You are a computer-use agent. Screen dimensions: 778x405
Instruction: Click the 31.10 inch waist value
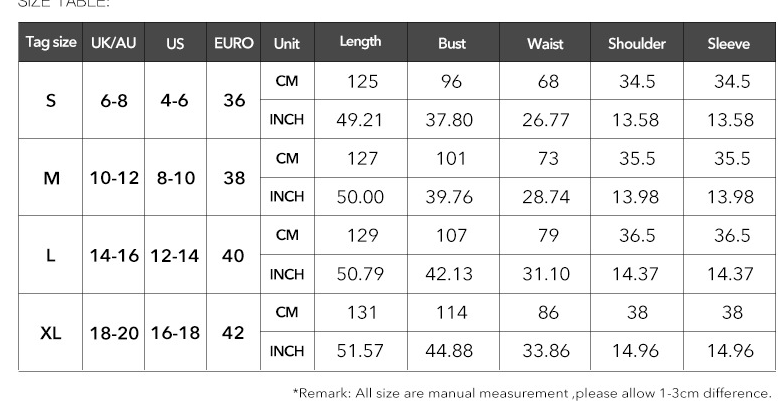pyautogui.click(x=545, y=274)
